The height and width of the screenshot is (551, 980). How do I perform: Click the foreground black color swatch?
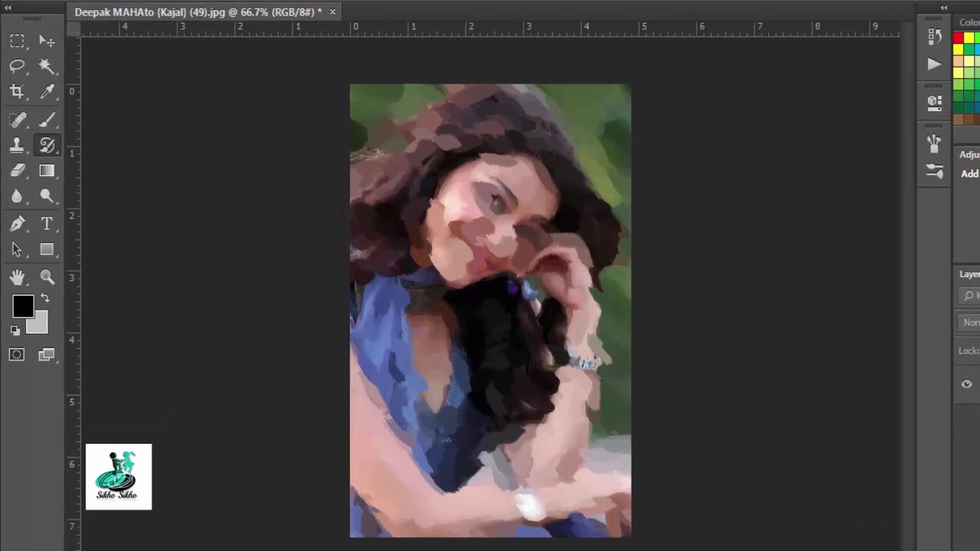(22, 306)
